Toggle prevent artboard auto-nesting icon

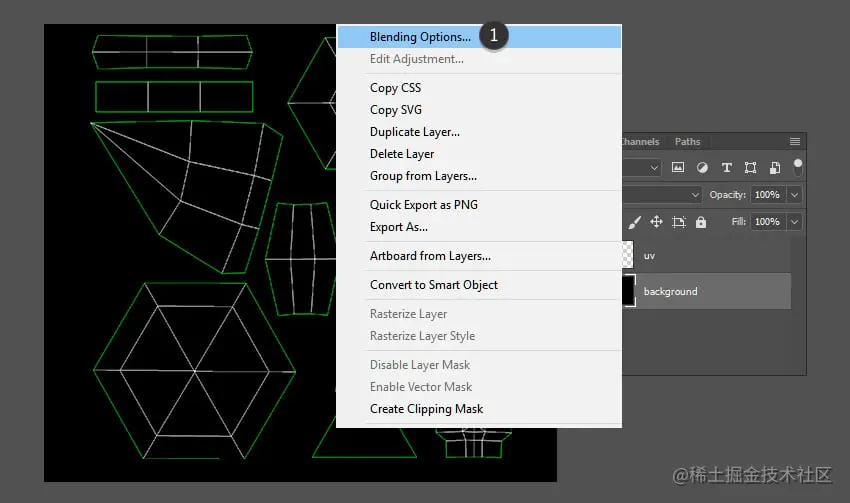click(x=679, y=222)
